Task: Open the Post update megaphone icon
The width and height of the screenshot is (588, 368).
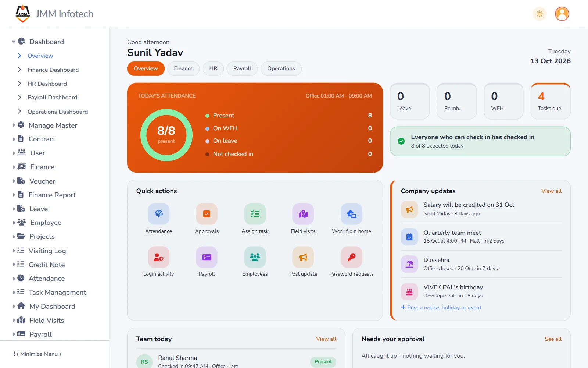Action: pos(303,257)
